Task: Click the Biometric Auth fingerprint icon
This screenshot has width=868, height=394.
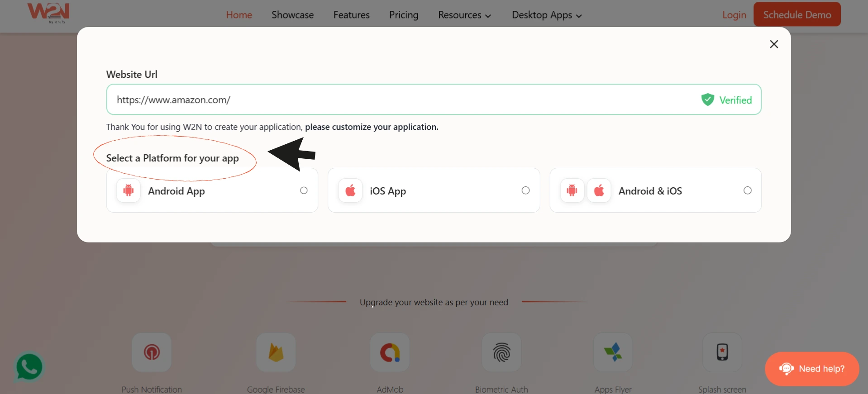Action: [501, 352]
